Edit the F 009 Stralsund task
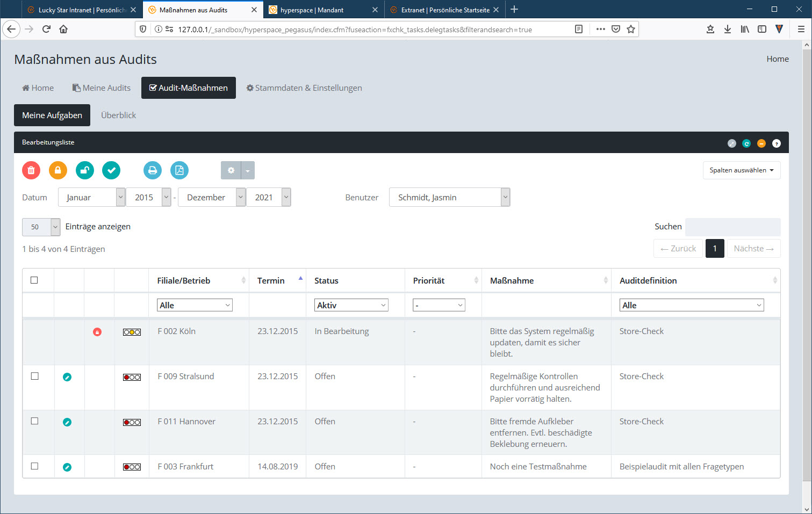This screenshot has width=812, height=514. click(x=67, y=377)
